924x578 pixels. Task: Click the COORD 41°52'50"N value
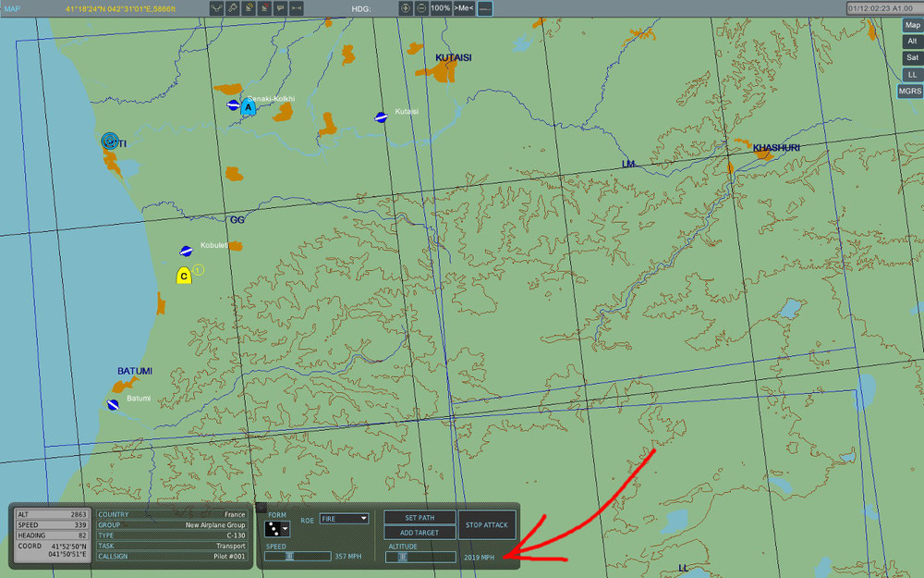click(x=68, y=547)
